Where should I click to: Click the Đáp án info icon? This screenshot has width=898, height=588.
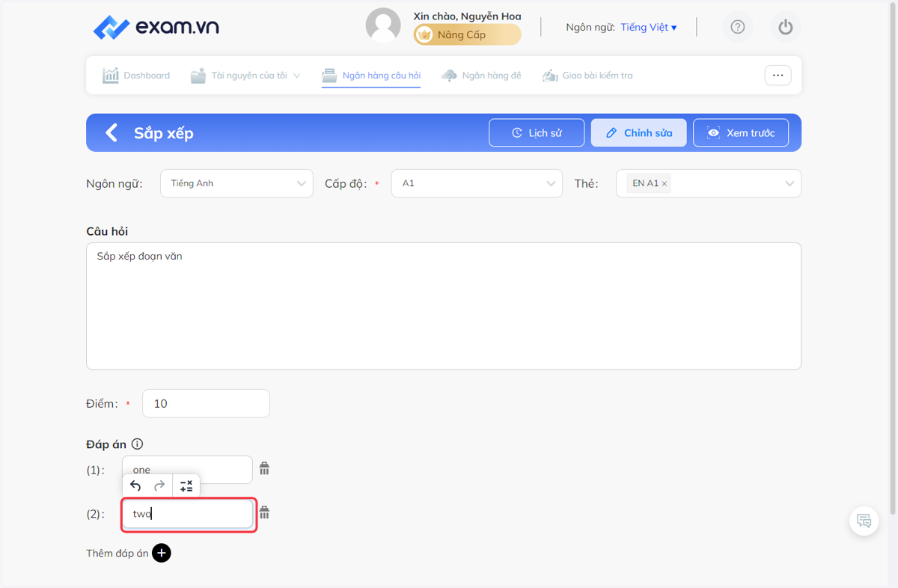137,444
